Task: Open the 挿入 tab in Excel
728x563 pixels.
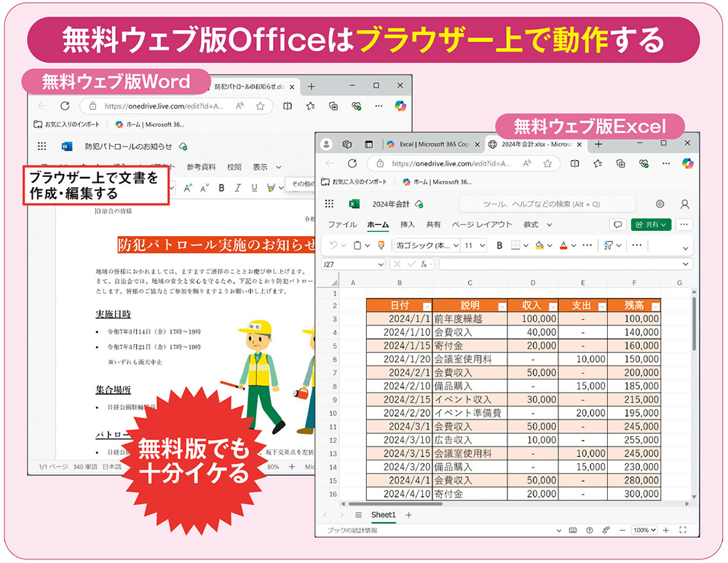Action: 407,224
